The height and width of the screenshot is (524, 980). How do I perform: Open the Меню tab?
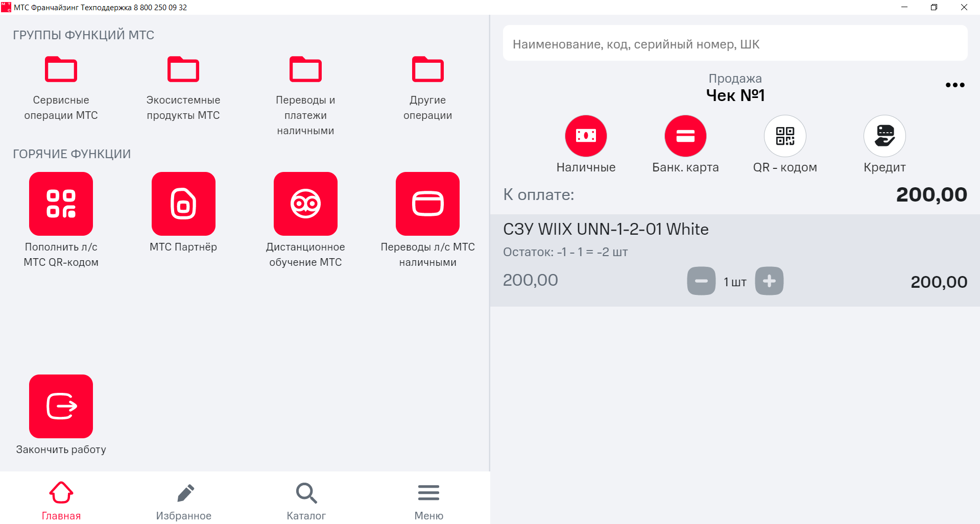click(x=429, y=501)
